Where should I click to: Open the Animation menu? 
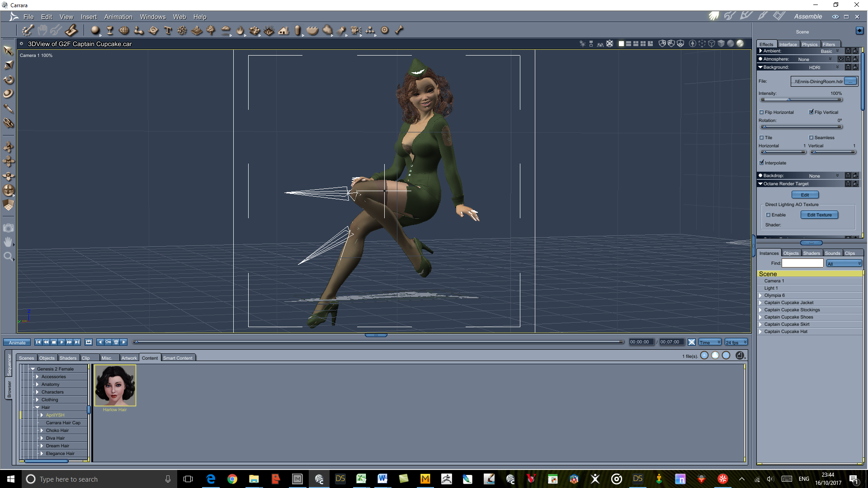(x=118, y=17)
